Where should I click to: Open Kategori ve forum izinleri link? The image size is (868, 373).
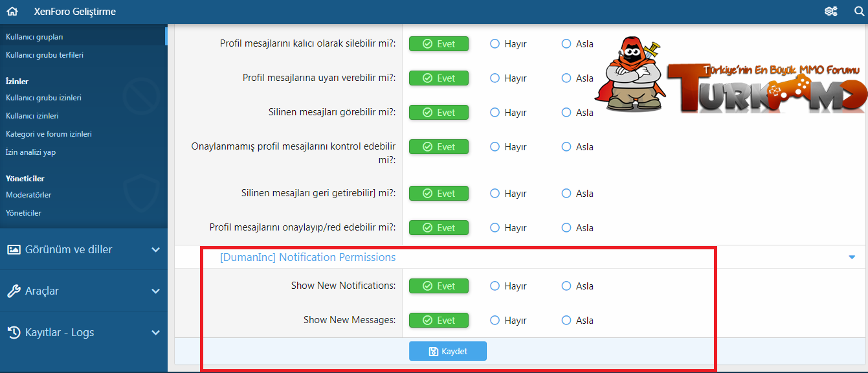click(x=49, y=134)
